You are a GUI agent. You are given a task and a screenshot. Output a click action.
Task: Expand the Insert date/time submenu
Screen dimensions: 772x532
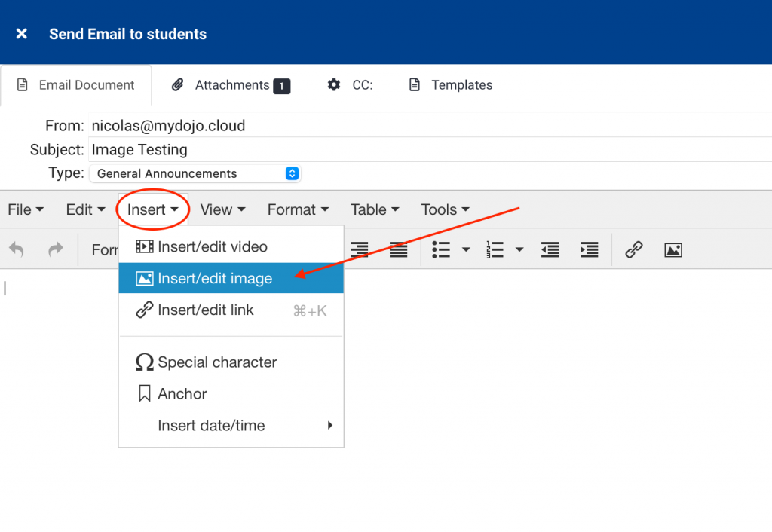click(x=211, y=425)
